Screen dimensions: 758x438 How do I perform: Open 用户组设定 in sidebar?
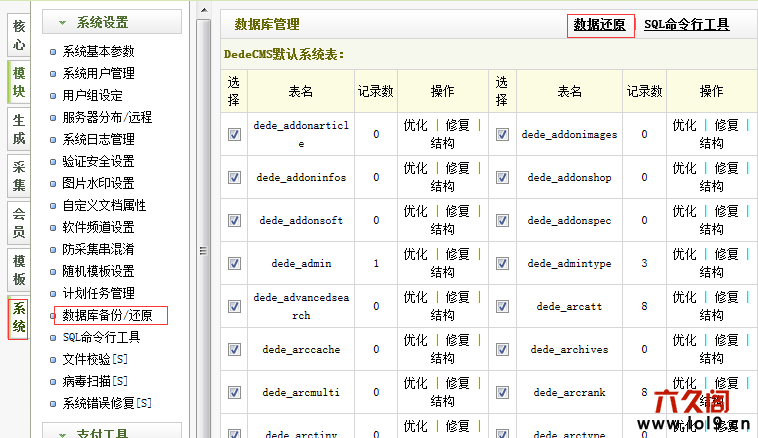(92, 95)
